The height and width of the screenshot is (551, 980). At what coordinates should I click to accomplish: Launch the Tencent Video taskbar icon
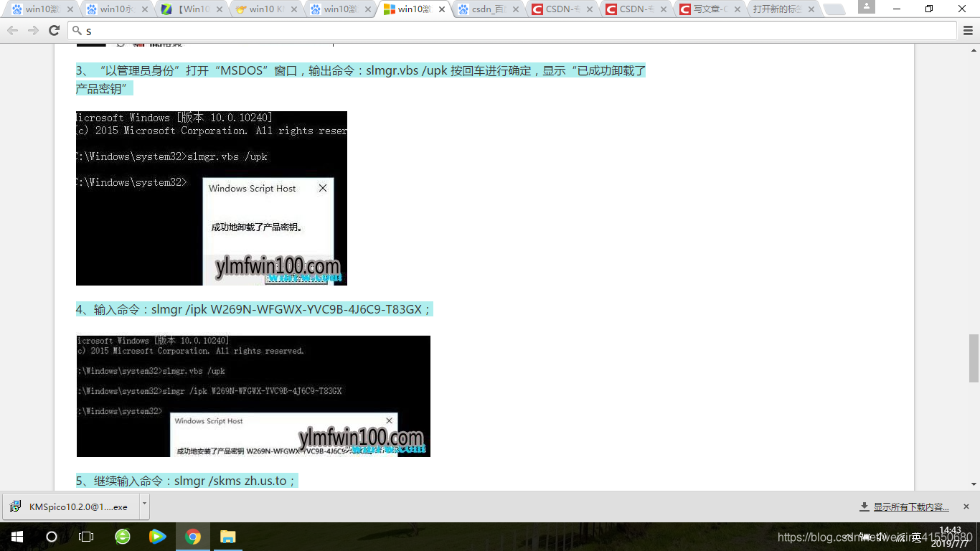pyautogui.click(x=157, y=537)
